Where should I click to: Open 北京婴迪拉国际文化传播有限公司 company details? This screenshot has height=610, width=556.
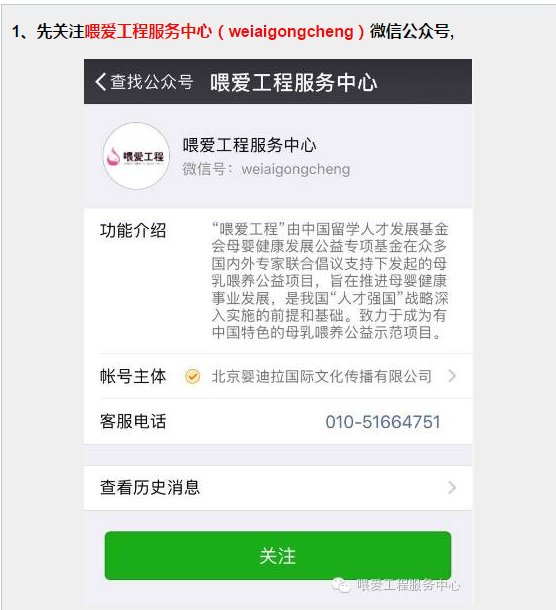[x=321, y=376]
